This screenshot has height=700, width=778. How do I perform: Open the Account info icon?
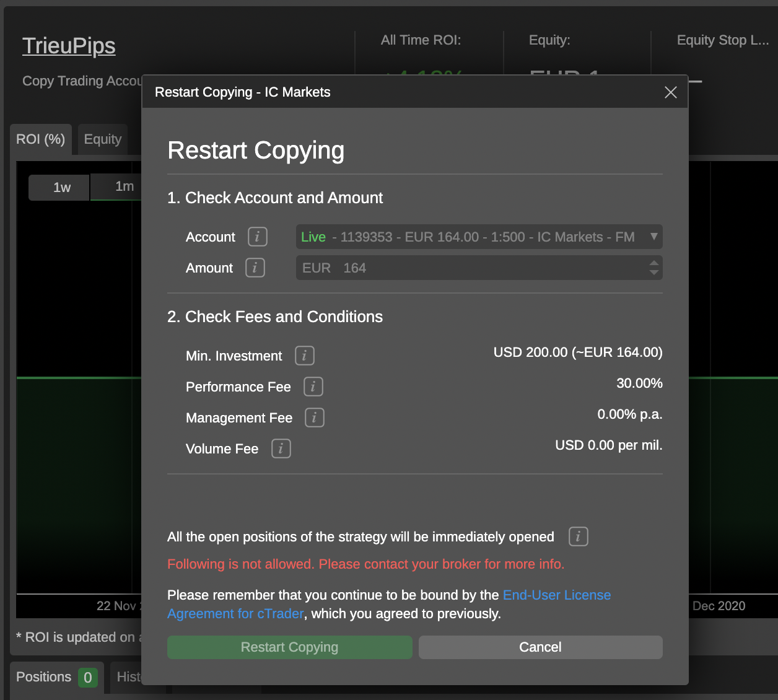[258, 237]
